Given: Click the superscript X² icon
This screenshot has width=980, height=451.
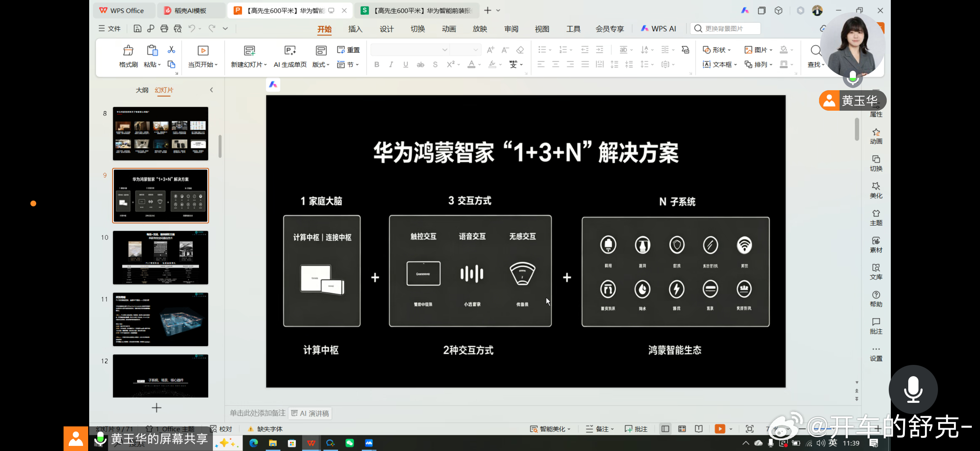Looking at the screenshot, I should 450,64.
